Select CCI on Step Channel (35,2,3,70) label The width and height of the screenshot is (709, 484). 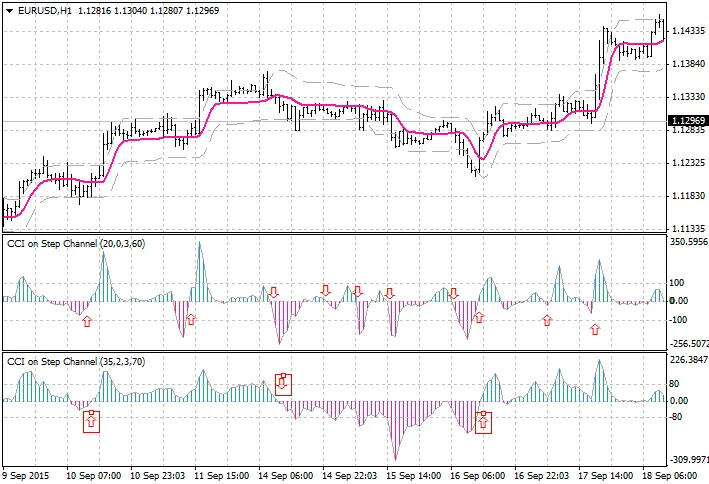coord(76,361)
